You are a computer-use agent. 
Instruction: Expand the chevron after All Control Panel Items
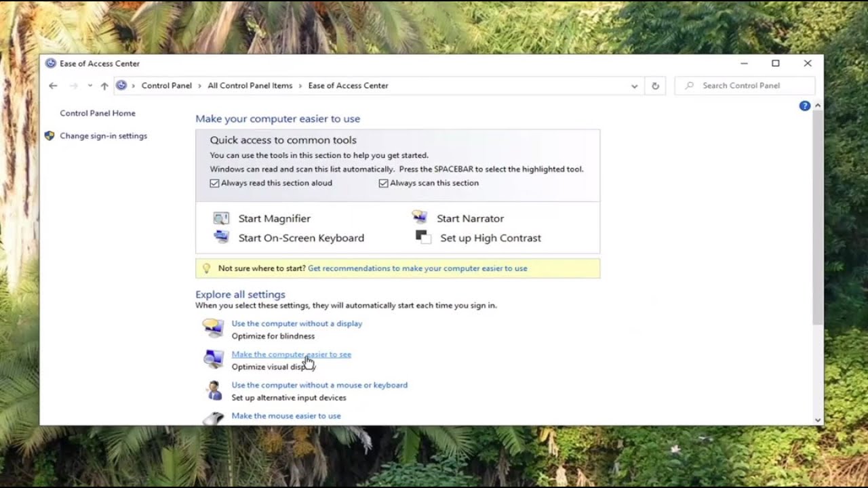pyautogui.click(x=300, y=85)
